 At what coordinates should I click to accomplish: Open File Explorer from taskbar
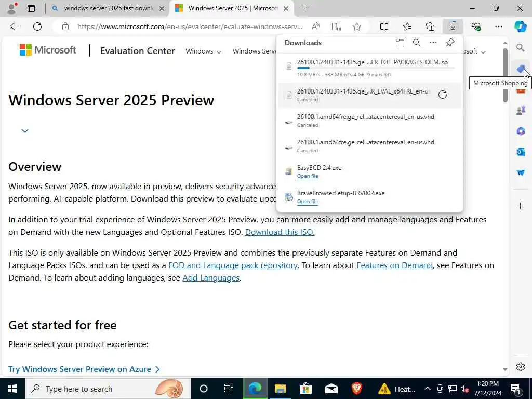[280, 389]
